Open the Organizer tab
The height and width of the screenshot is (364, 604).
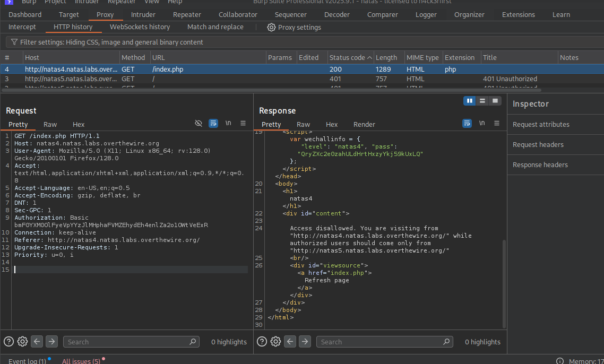[x=469, y=15]
